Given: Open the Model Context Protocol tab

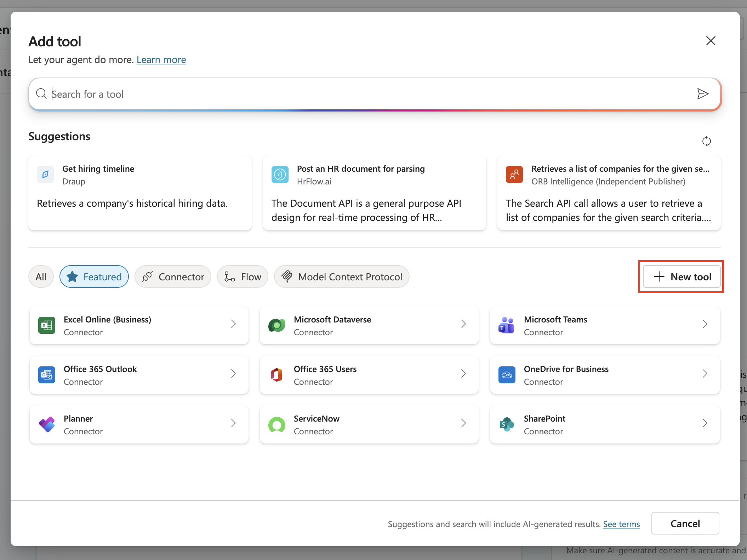Looking at the screenshot, I should pyautogui.click(x=341, y=276).
